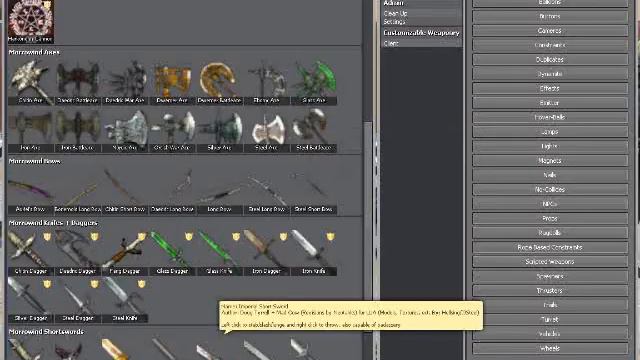Choose the green Glass Axe icon
Viewport: 640px width, 360px height.
point(314,82)
